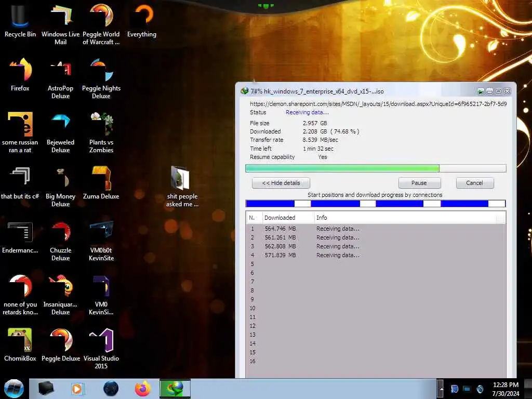Select Insaniquarium Deluxe fish icon
This screenshot has width=532, height=399.
click(60, 295)
